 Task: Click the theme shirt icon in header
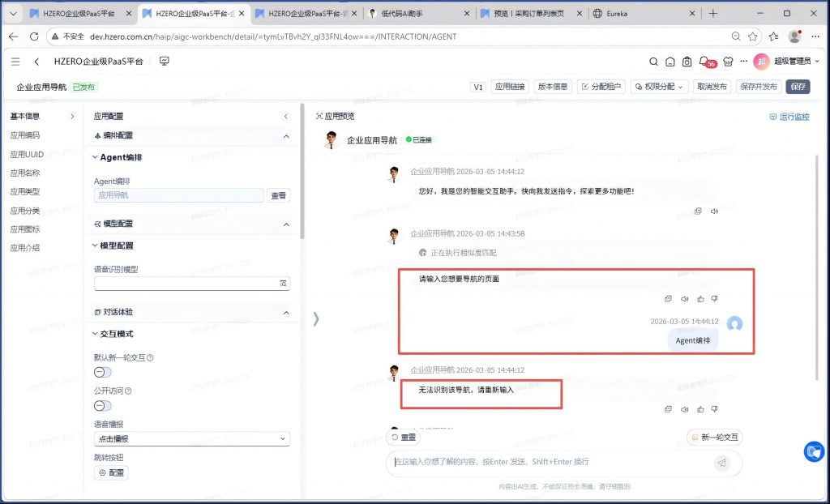(x=727, y=62)
